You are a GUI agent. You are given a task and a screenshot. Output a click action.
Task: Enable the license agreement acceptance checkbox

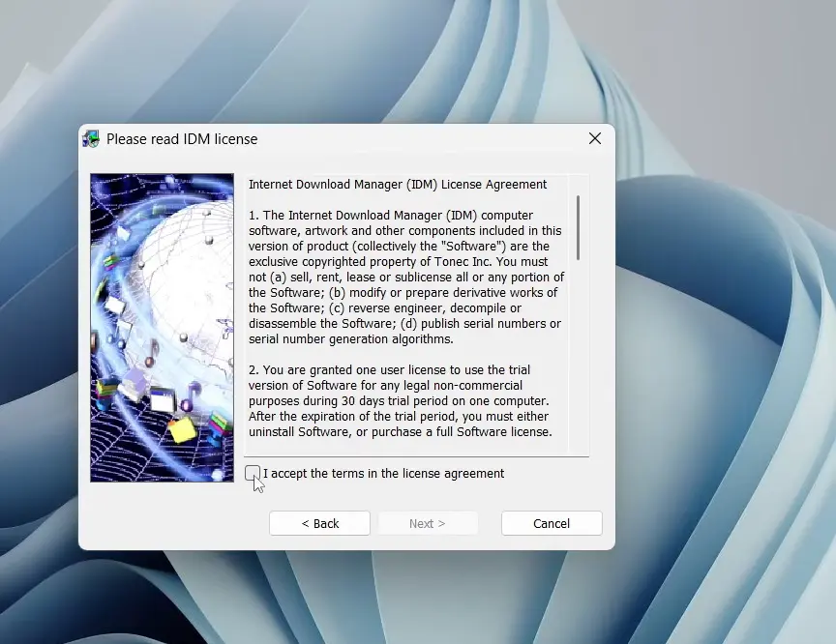[253, 474]
